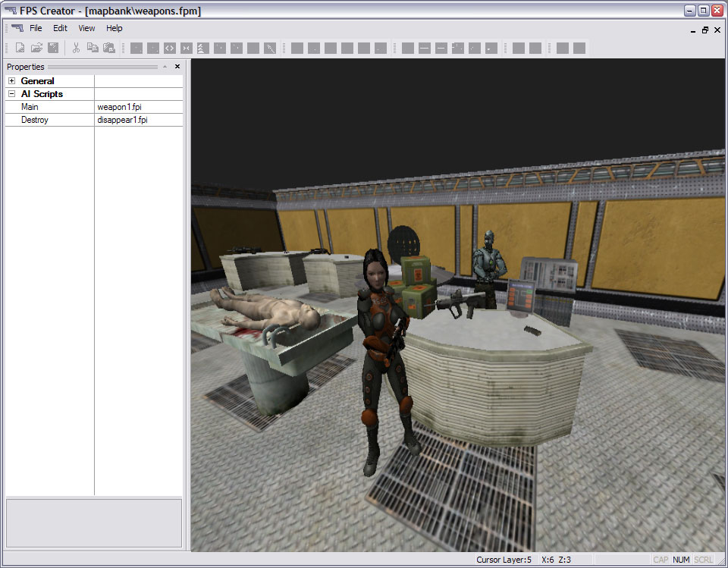Image resolution: width=728 pixels, height=568 pixels.
Task: Open the Properties panel arrow menu
Action: coord(165,67)
